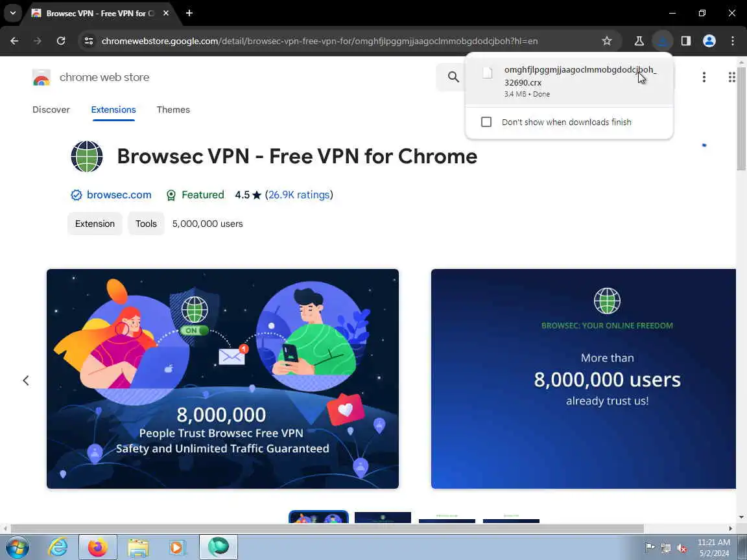Open Firefox from the taskbar
747x560 pixels.
click(x=98, y=547)
